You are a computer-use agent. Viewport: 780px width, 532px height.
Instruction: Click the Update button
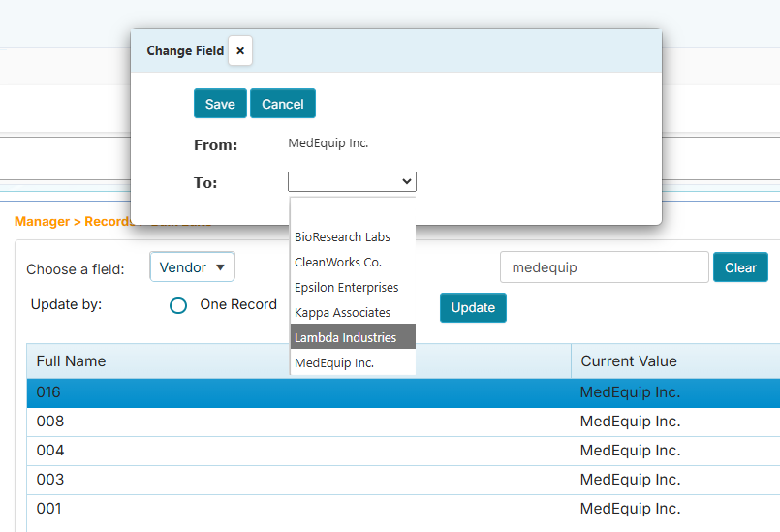[x=473, y=307]
